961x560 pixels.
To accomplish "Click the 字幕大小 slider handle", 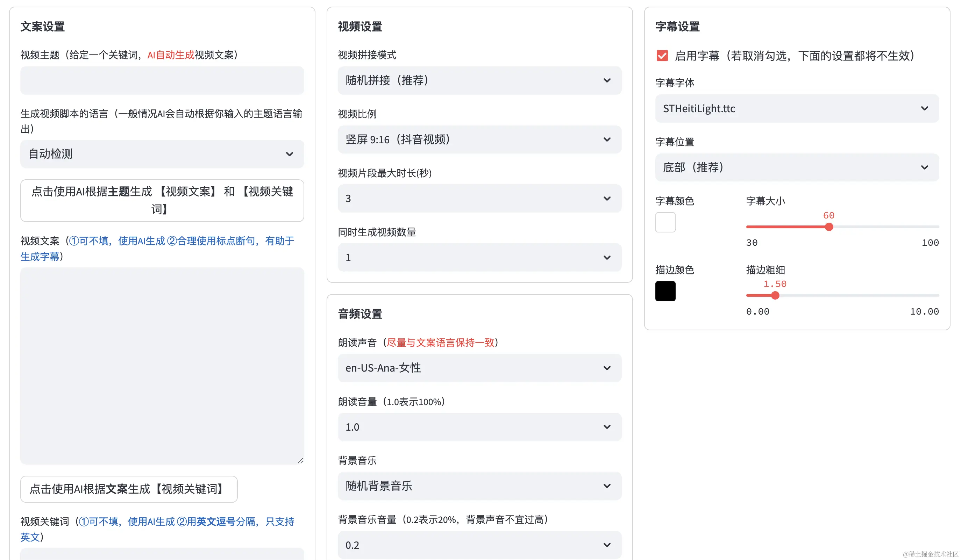I will click(x=829, y=227).
